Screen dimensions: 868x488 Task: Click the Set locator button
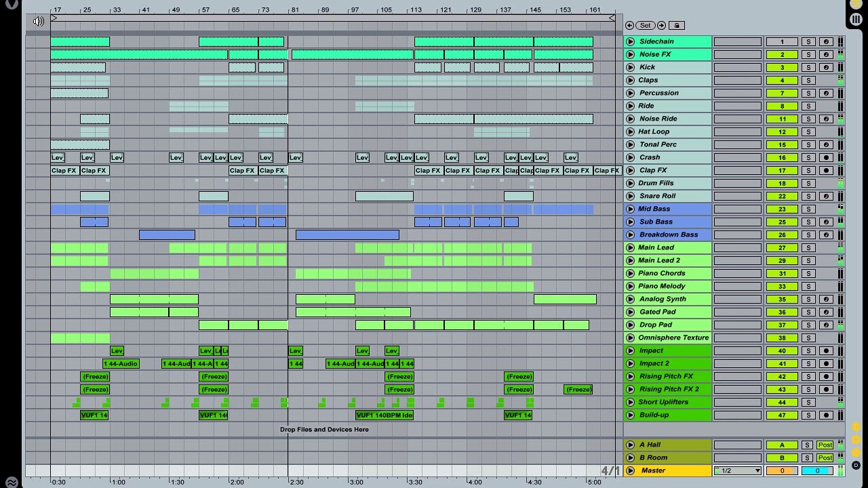pos(645,25)
